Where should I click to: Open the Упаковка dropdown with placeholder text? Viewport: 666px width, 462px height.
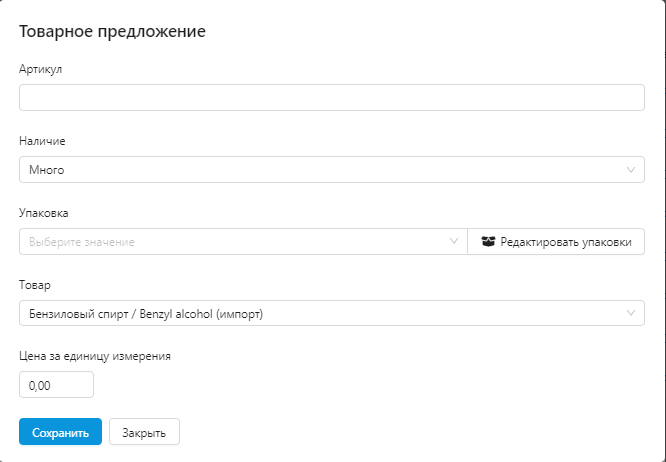242,242
